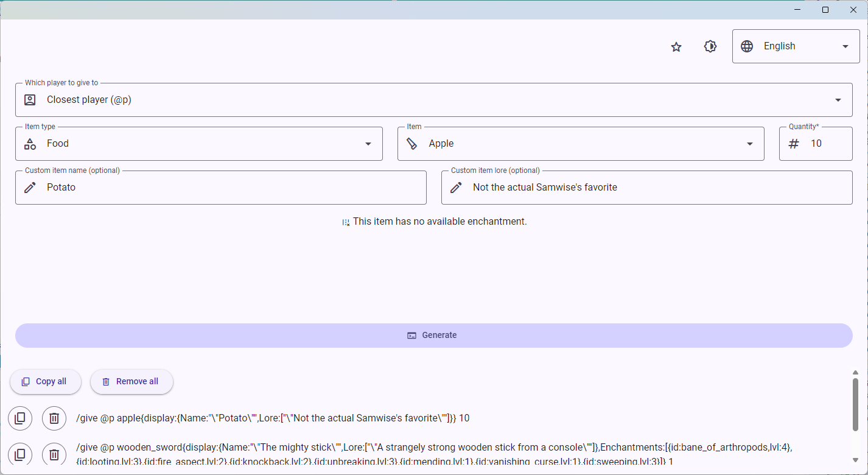
Task: Edit the Custom item lore field
Action: [657, 188]
